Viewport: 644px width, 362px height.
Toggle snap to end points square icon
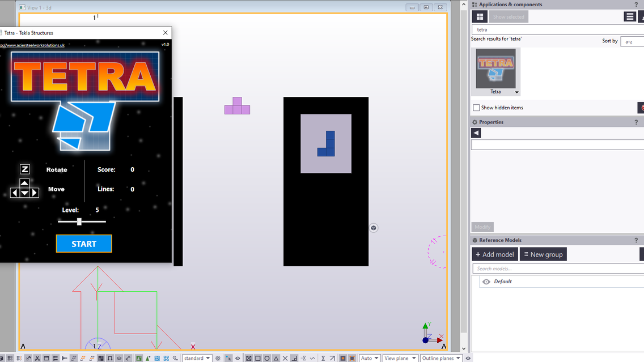(x=258, y=358)
